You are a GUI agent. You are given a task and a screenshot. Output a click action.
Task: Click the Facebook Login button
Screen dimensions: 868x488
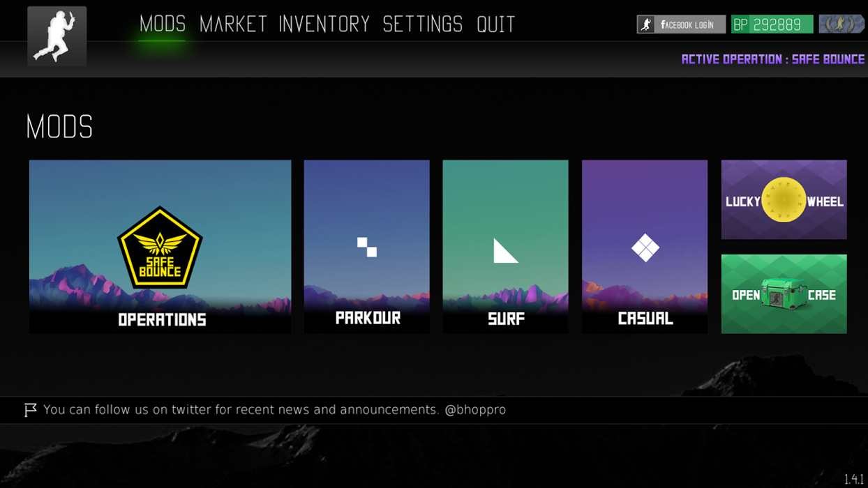click(x=681, y=24)
